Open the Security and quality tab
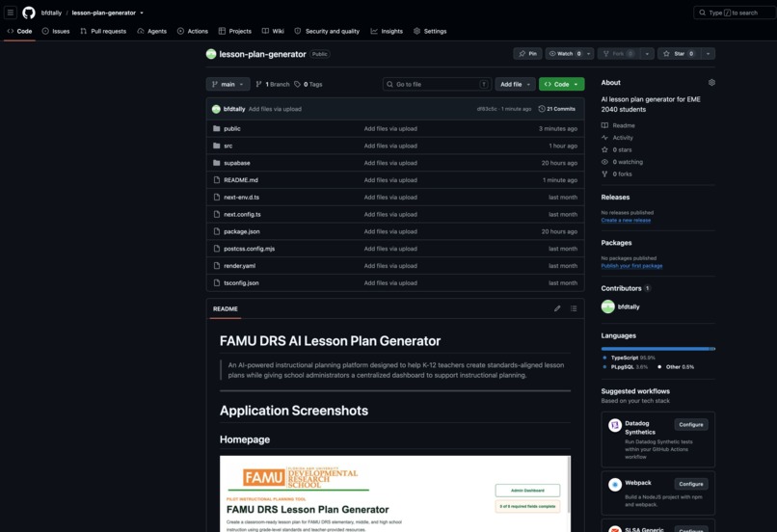 click(327, 31)
